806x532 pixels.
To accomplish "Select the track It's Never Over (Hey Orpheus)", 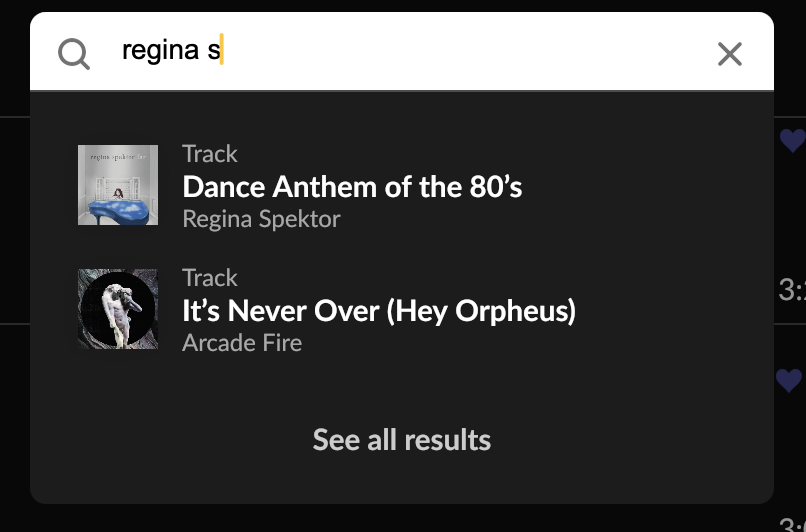I will point(379,311).
